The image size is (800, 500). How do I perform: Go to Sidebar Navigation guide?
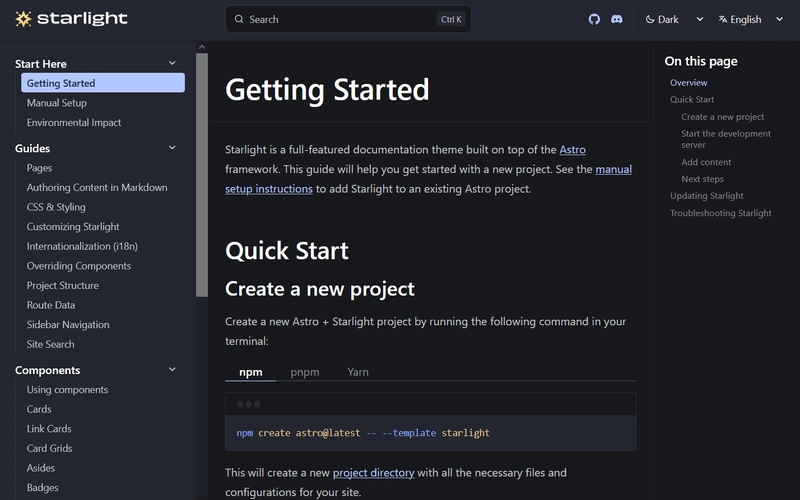[x=68, y=325]
